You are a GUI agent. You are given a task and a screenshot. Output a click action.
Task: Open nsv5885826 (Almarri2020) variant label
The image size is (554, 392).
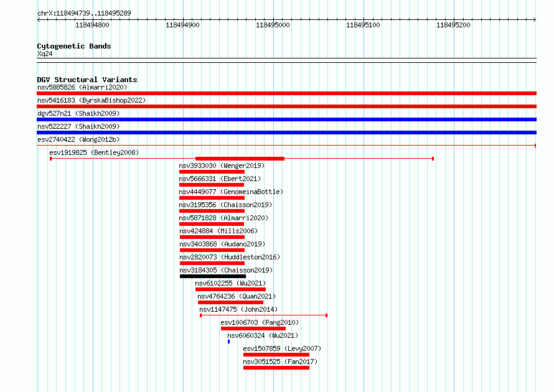[82, 87]
